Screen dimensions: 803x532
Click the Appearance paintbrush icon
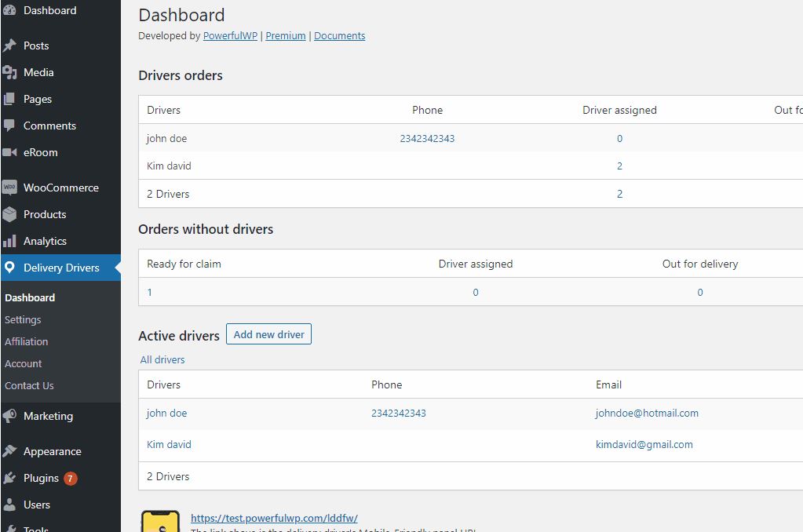click(x=9, y=451)
